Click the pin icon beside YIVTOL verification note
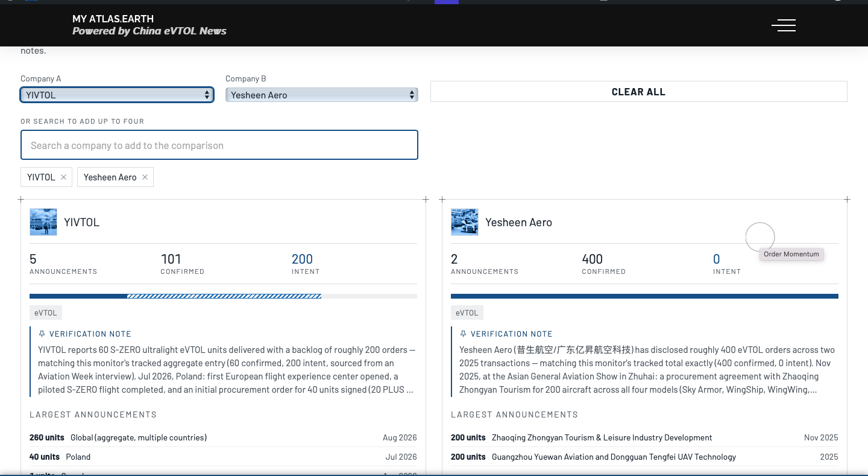Image resolution: width=868 pixels, height=476 pixels. coord(42,334)
